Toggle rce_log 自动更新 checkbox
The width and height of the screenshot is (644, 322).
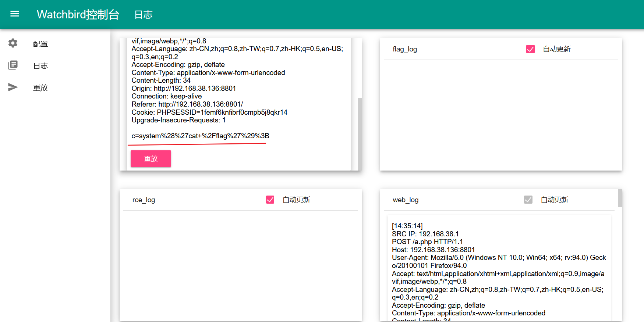(270, 200)
